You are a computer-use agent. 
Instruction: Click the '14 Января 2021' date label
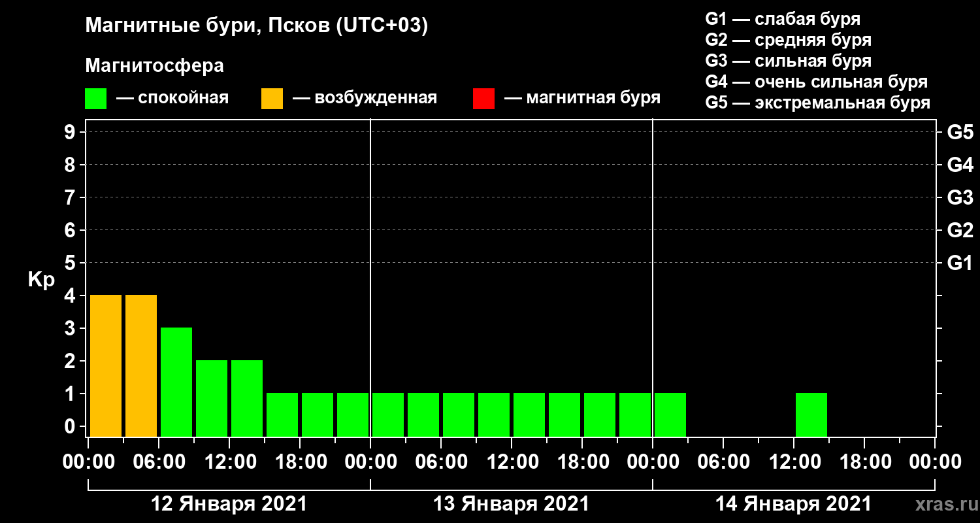click(793, 504)
